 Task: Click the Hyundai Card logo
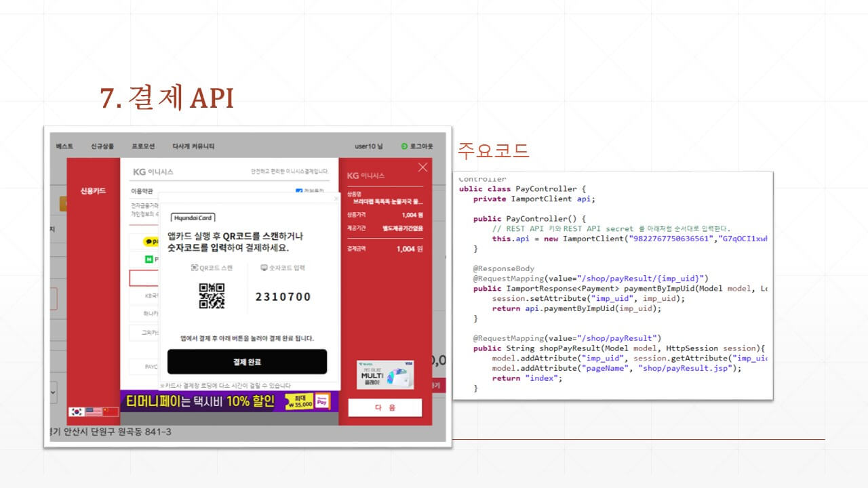193,218
